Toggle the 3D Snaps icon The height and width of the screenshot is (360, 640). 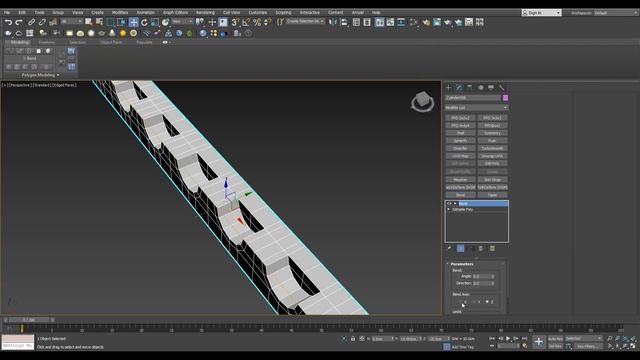pyautogui.click(x=235, y=22)
